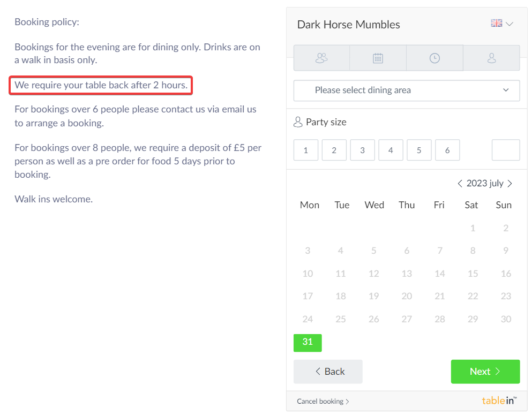Click the tablein logo
532x416 pixels.
click(499, 400)
